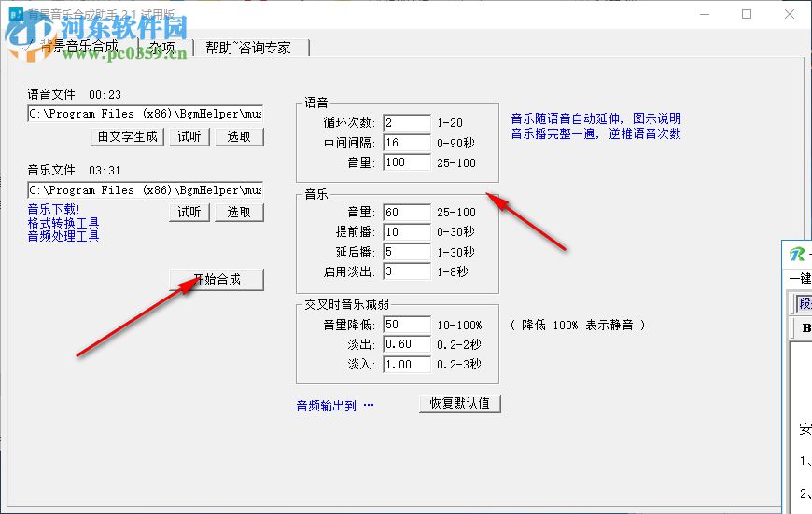The width and height of the screenshot is (812, 514).
Task: Click the 由文字生成 button
Action: point(127,136)
